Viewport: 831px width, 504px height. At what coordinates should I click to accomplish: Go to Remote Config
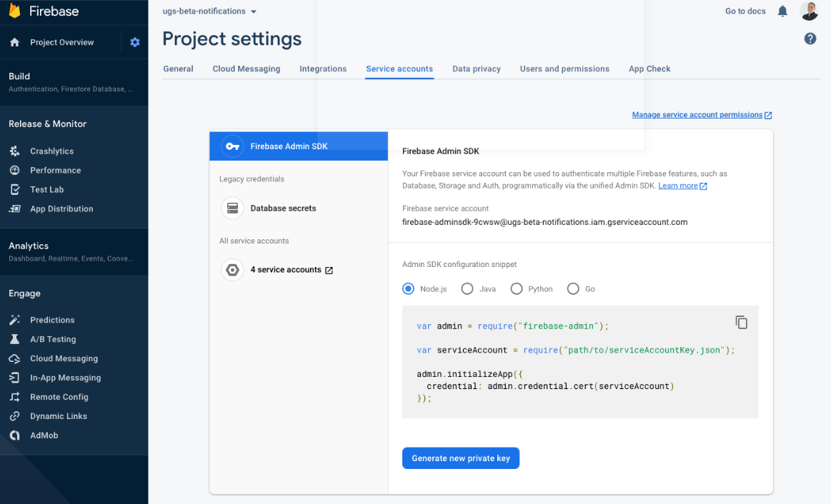59,397
